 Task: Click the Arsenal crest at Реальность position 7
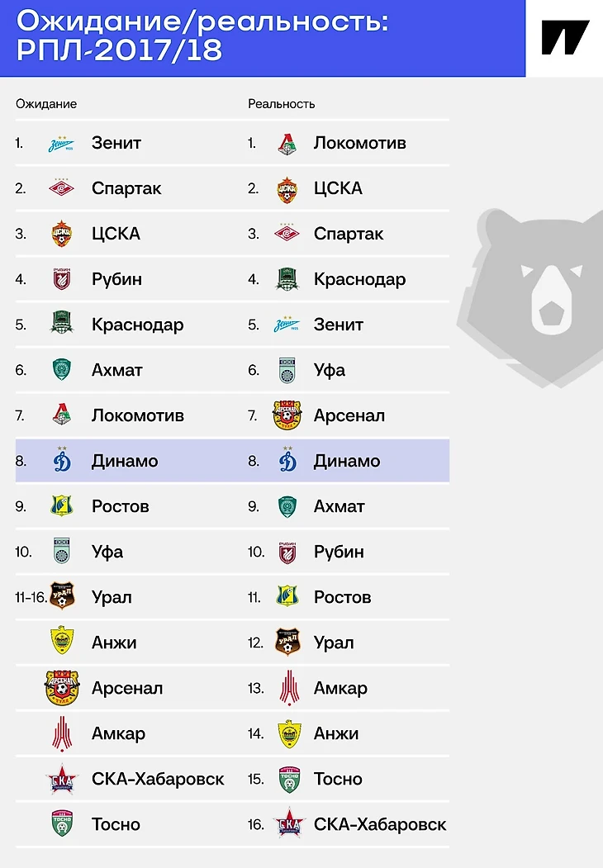pyautogui.click(x=287, y=415)
